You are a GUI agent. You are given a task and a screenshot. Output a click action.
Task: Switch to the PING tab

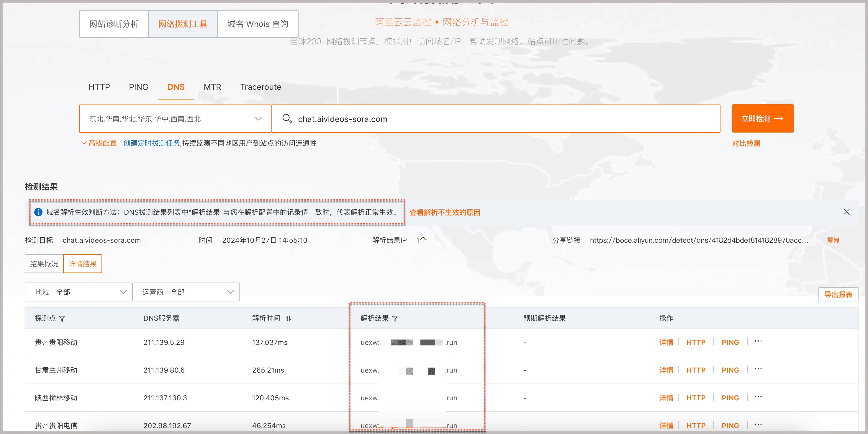click(138, 87)
